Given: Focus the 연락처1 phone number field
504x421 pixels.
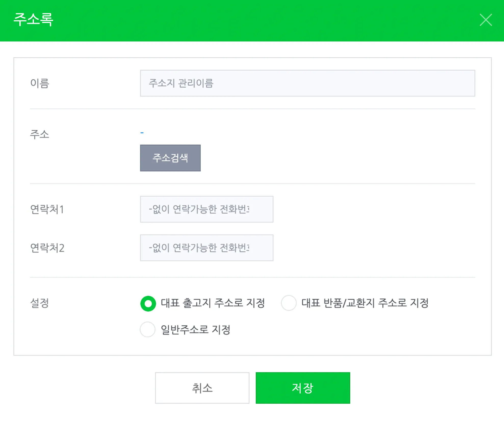Looking at the screenshot, I should pos(206,209).
